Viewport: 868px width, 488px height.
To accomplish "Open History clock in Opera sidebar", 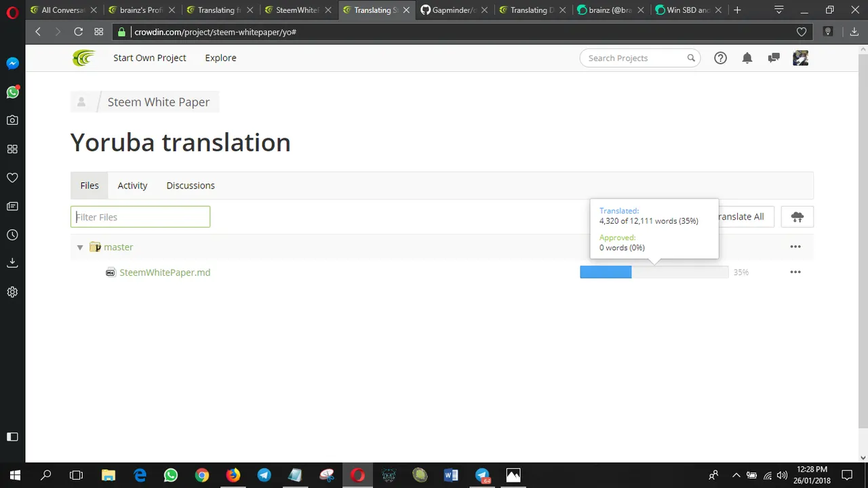I will (12, 235).
